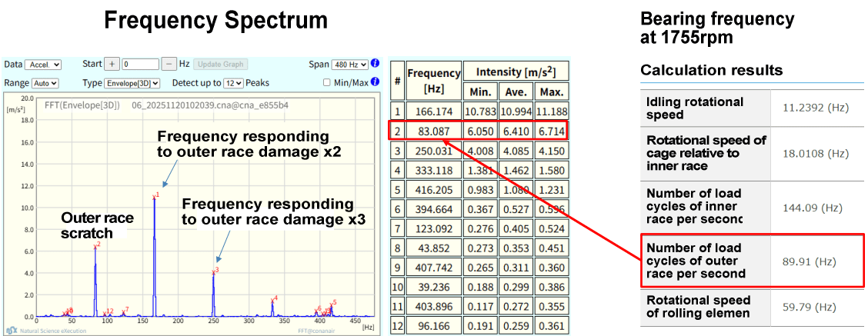Click the x7 peak marker on the graph
Image resolution: width=868 pixels, height=336 pixels.
[125, 310]
